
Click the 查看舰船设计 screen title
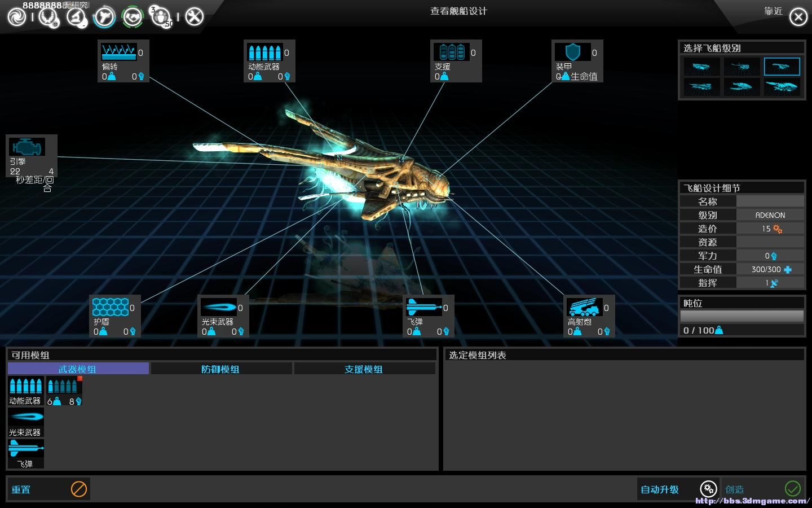tap(458, 11)
